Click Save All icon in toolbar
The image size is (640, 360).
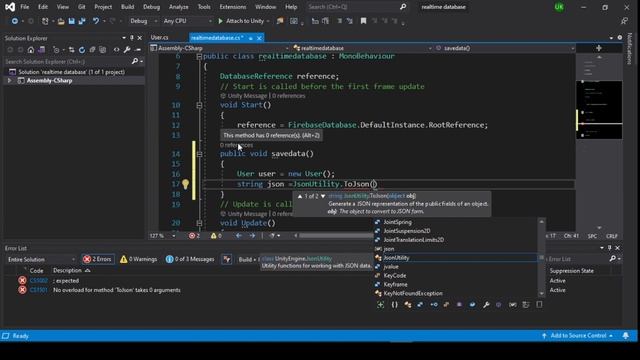click(82, 21)
